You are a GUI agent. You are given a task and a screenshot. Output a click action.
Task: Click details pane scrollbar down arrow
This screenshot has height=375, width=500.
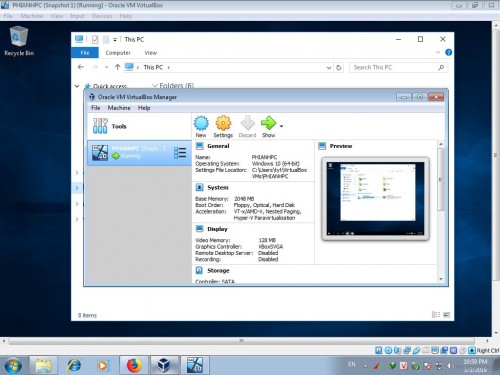(441, 279)
